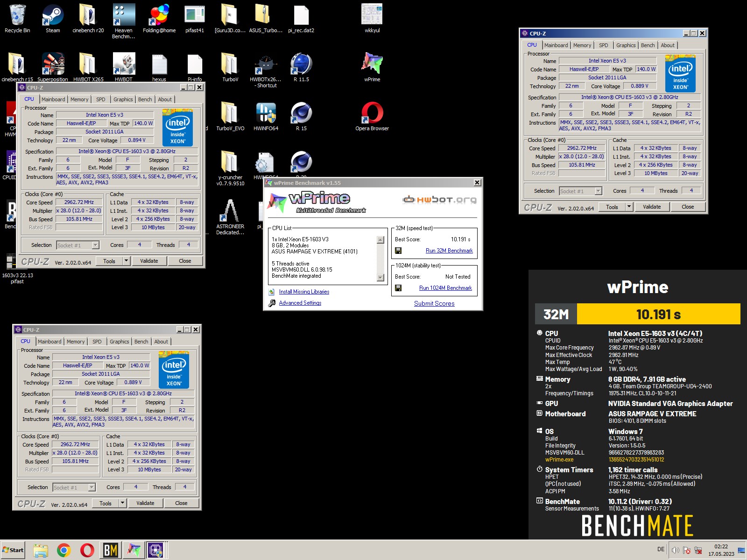Open Bench tab in top-left CPU-Z

(145, 99)
